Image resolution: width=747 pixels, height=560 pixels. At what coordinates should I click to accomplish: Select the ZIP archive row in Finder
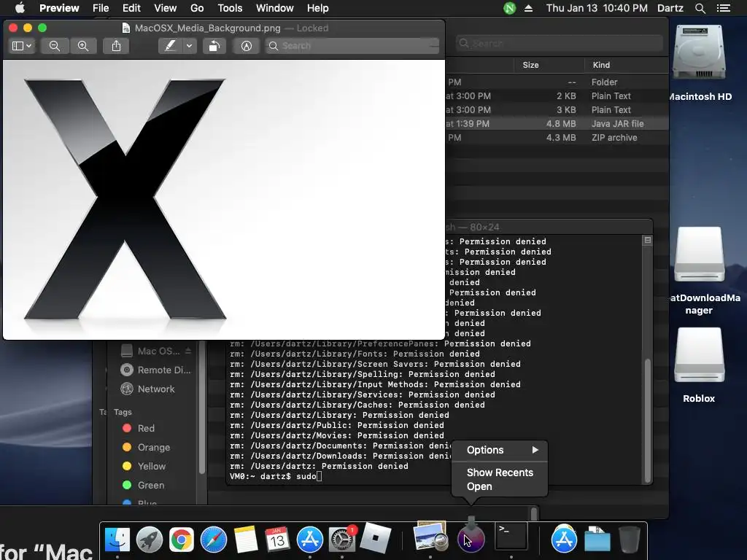(x=557, y=138)
